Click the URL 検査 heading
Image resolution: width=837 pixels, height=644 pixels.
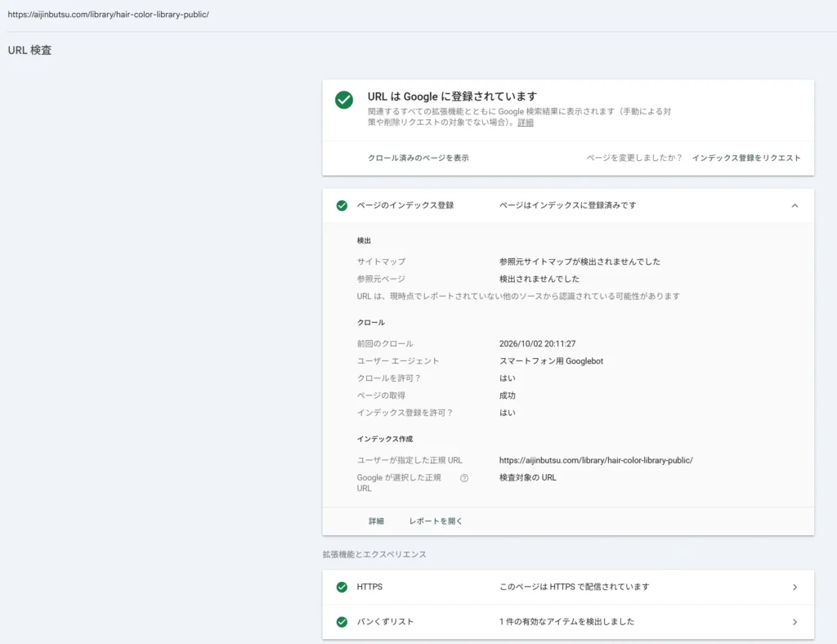click(x=30, y=50)
